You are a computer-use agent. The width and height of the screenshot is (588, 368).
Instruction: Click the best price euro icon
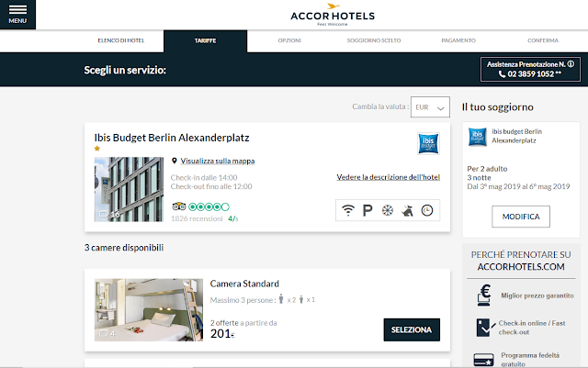click(x=484, y=295)
